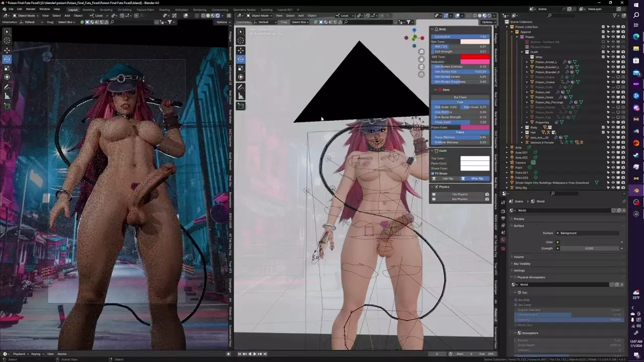This screenshot has width=644, height=362.
Task: Select the Scale tool in left viewport
Action: 7,68
